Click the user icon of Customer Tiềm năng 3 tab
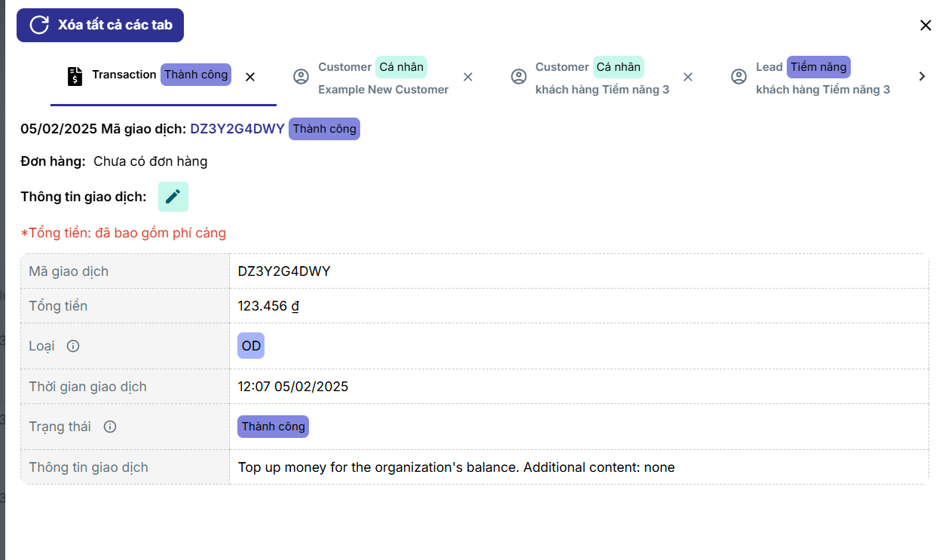The height and width of the screenshot is (560, 942). pyautogui.click(x=518, y=77)
